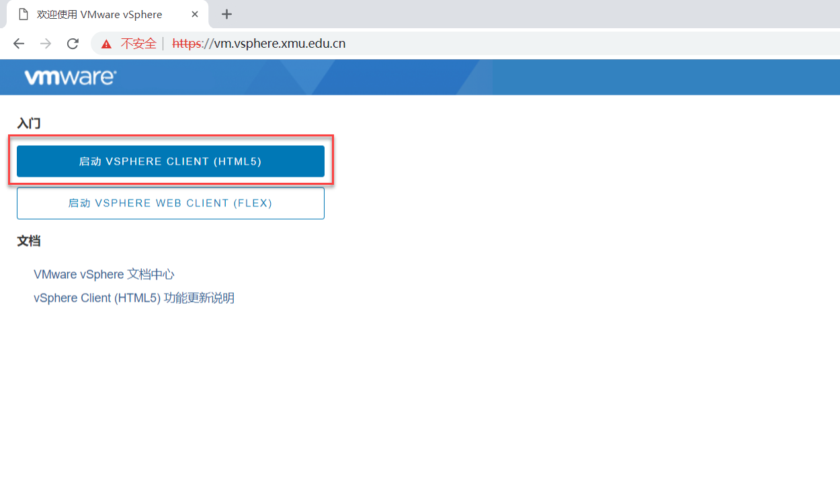840x504 pixels.
Task: Launch vSphere Client (HTML5)
Action: (x=170, y=161)
